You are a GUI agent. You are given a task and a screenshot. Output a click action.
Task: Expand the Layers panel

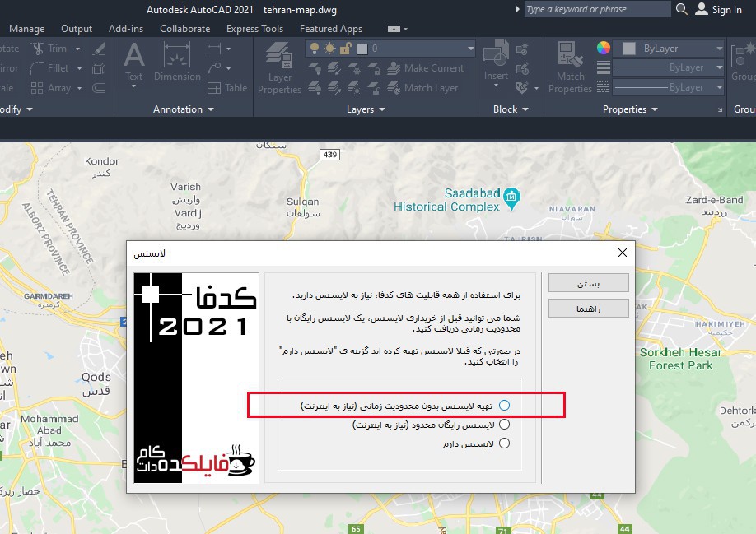click(x=366, y=109)
